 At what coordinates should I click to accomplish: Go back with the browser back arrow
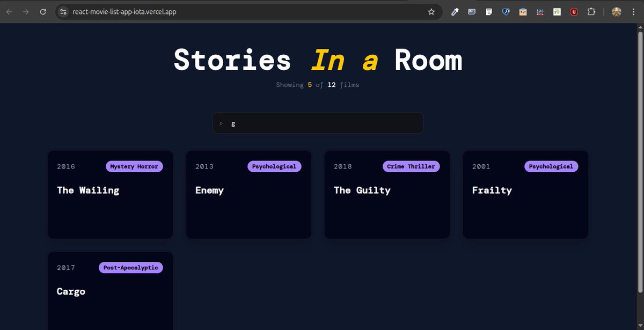(x=9, y=12)
